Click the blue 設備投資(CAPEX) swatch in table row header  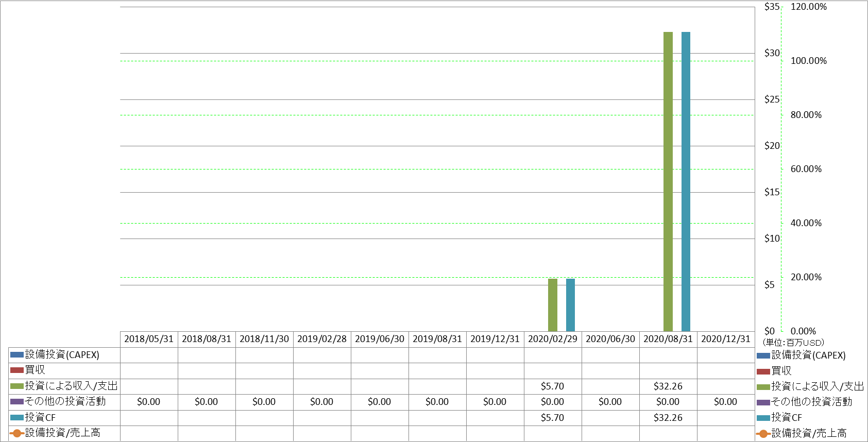pos(17,355)
